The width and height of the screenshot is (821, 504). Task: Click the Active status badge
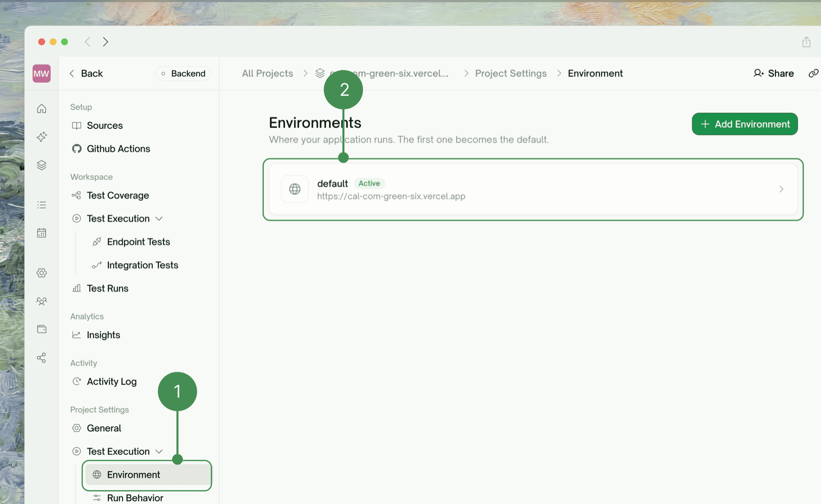(x=369, y=183)
